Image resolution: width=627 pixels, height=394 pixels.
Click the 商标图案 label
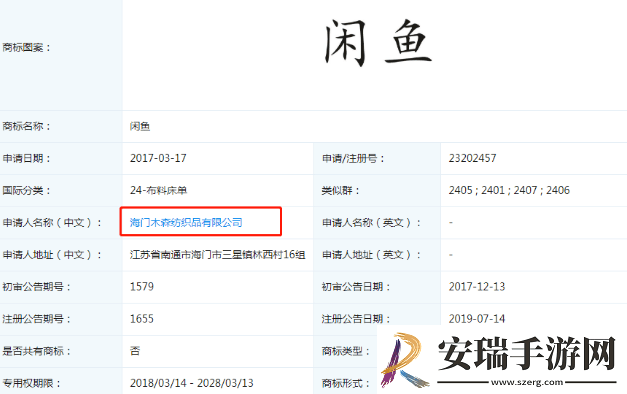click(x=27, y=48)
